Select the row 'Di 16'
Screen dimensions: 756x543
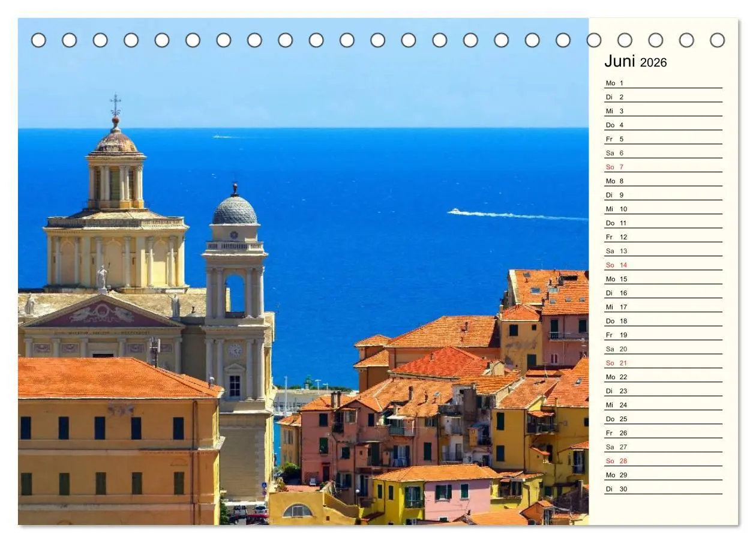663,293
